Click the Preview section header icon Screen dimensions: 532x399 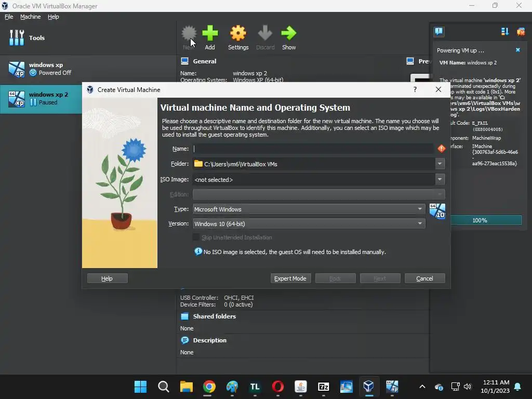410,61
